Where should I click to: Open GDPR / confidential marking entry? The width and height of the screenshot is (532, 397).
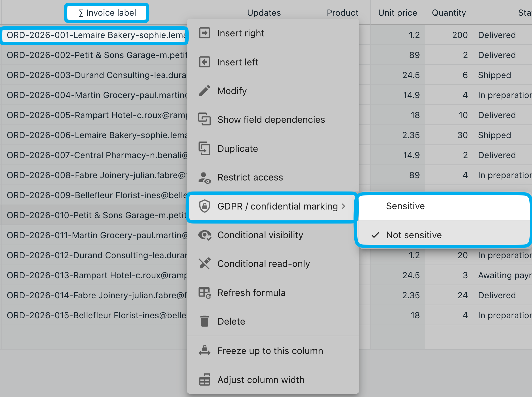[x=272, y=207]
